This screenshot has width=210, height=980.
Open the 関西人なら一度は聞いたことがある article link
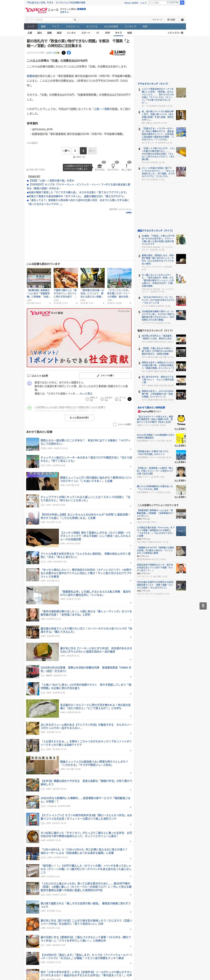(x=85, y=442)
